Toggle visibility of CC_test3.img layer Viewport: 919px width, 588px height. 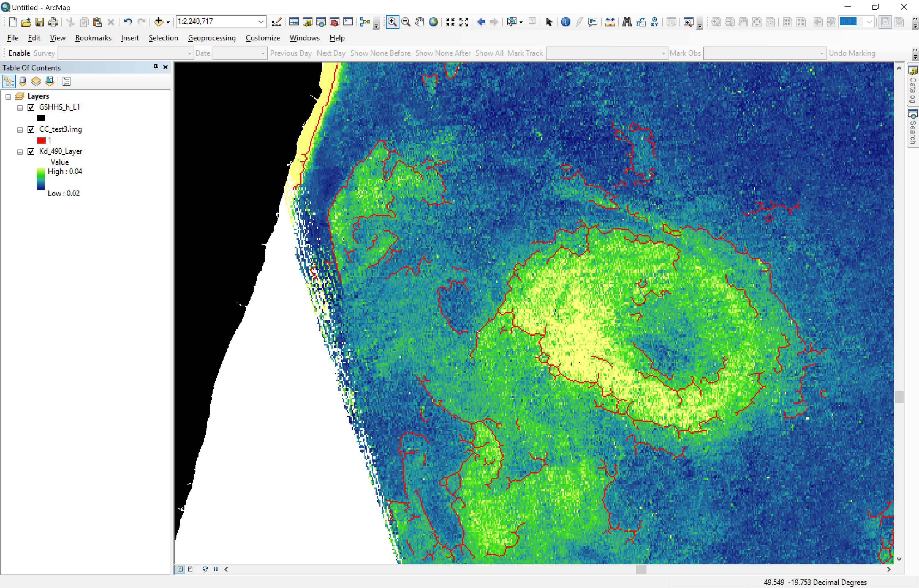tap(31, 130)
